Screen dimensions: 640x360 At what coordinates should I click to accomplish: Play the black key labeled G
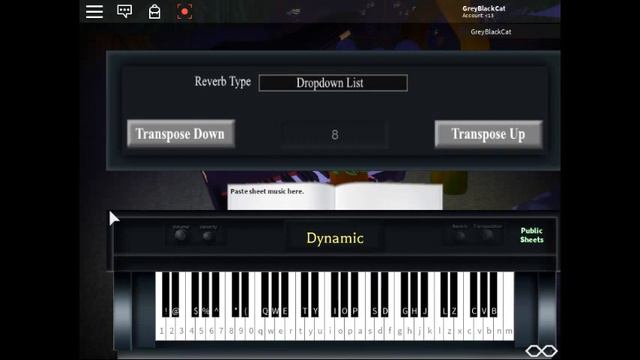click(404, 294)
